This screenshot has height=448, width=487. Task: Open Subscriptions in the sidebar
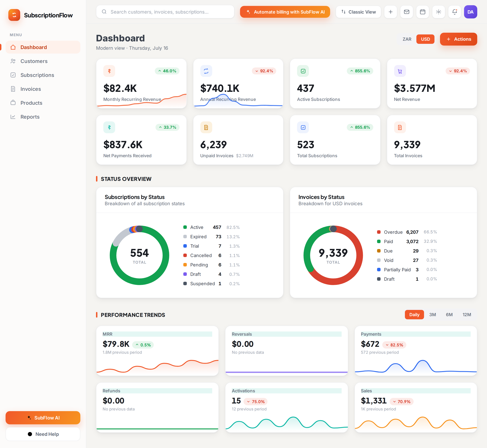43,75
